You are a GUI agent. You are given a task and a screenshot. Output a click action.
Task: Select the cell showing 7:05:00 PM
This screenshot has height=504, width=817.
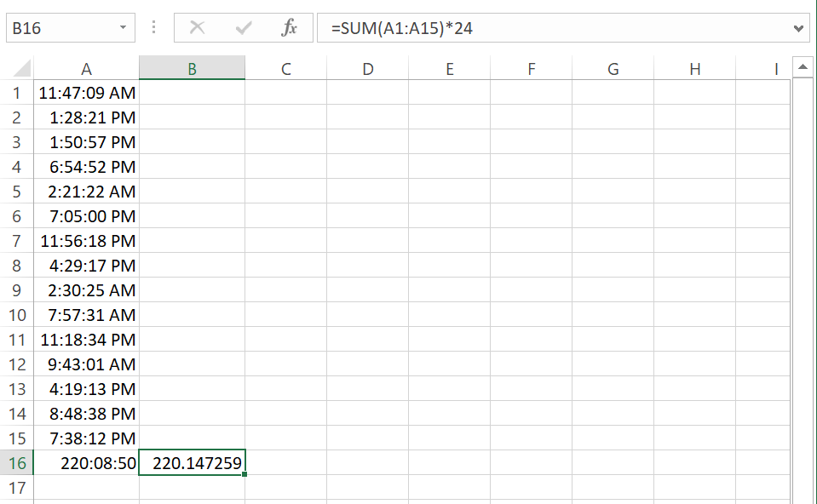(86, 216)
